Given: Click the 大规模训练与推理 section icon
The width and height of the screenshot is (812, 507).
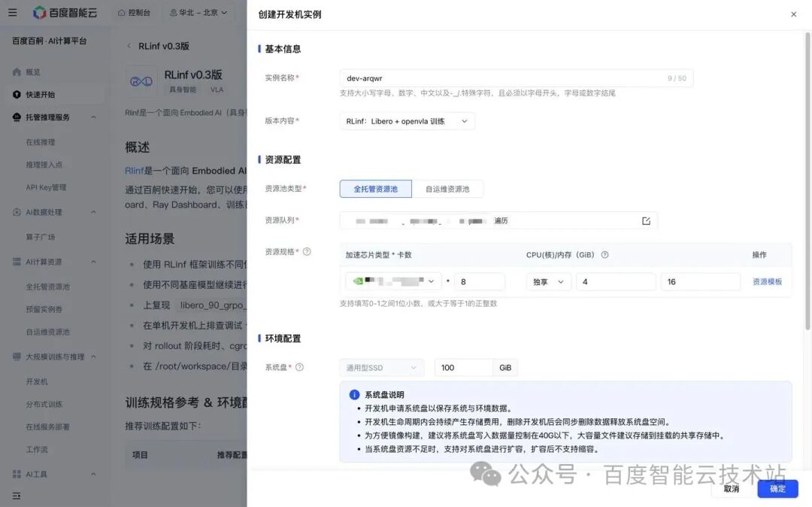Looking at the screenshot, I should (x=17, y=357).
